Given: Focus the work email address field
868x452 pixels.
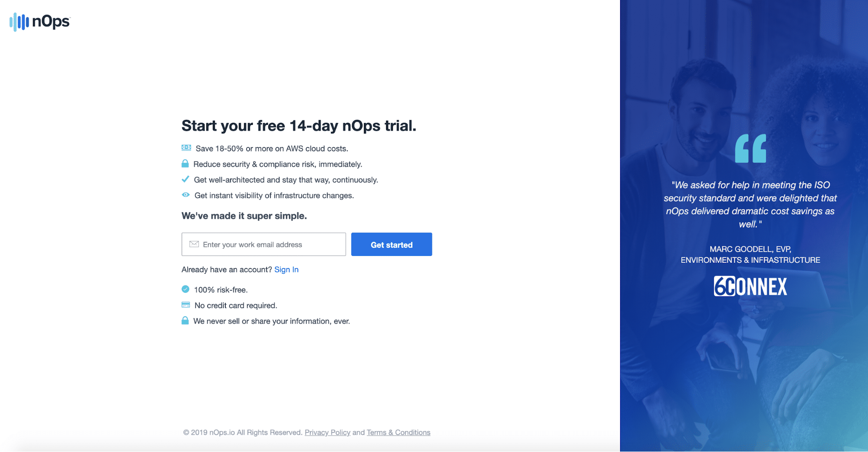Looking at the screenshot, I should click(x=264, y=244).
